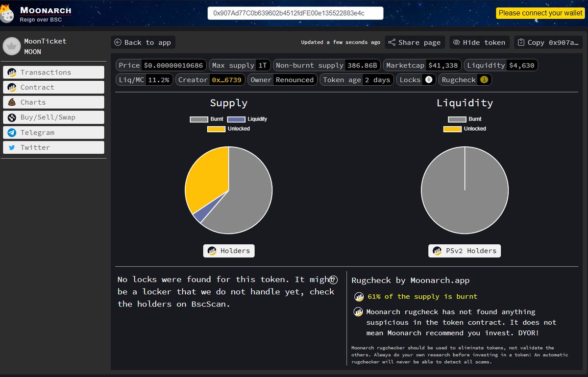The width and height of the screenshot is (588, 377).
Task: Click the gray Liquidity pie chart
Action: tap(465, 190)
